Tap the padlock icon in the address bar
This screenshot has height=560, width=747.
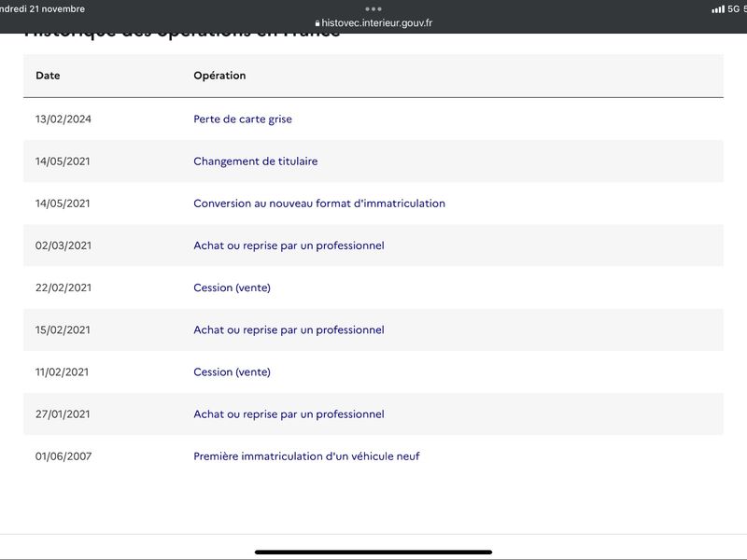coord(317,23)
